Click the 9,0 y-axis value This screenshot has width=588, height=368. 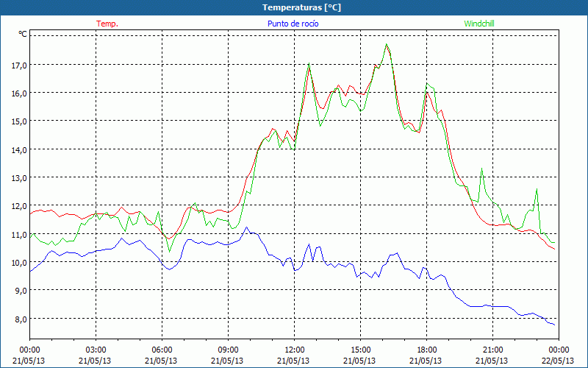click(21, 291)
